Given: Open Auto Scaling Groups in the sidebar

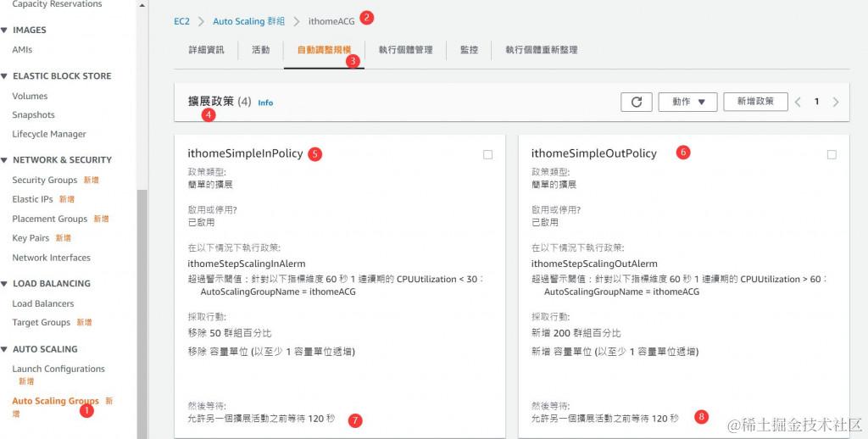Looking at the screenshot, I should pyautogui.click(x=55, y=401).
